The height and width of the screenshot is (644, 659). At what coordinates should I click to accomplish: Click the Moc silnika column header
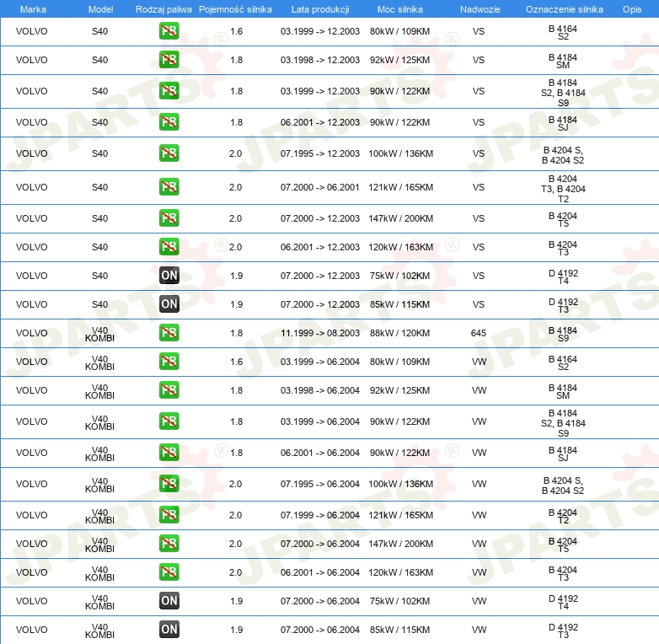399,9
